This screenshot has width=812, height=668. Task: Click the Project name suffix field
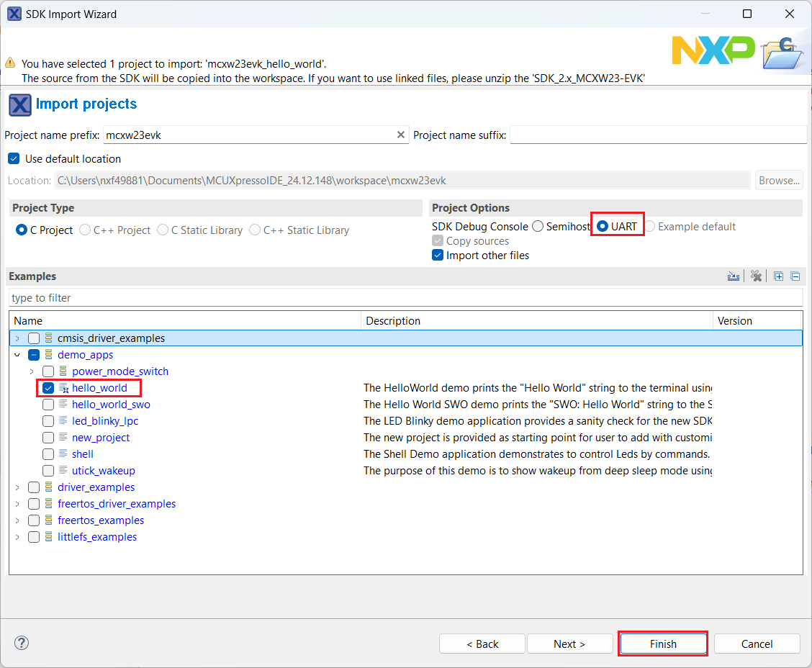(x=658, y=135)
